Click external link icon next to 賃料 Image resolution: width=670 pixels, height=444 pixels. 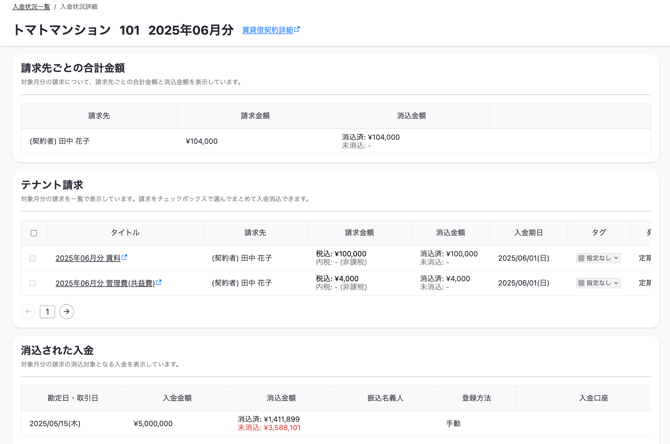click(x=124, y=257)
